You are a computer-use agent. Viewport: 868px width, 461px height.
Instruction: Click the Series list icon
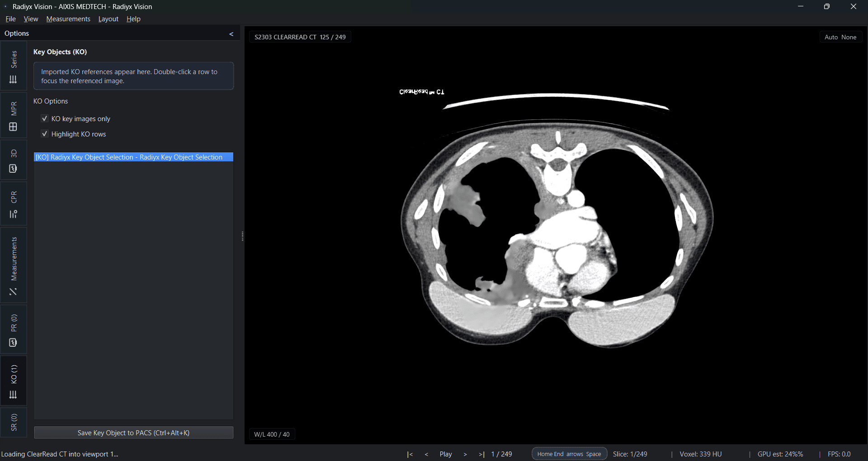(x=13, y=80)
